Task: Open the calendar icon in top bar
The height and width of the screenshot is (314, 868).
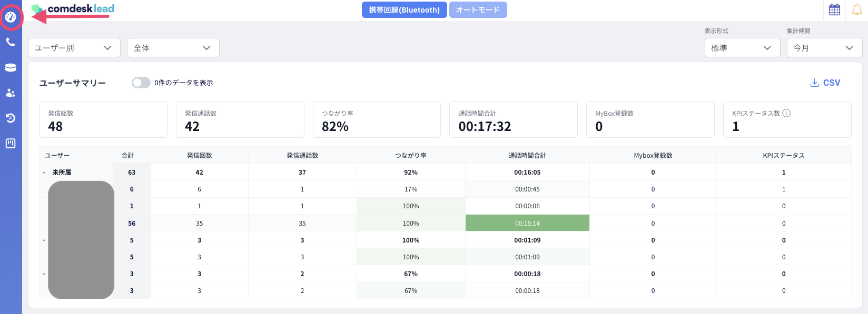Action: (834, 10)
